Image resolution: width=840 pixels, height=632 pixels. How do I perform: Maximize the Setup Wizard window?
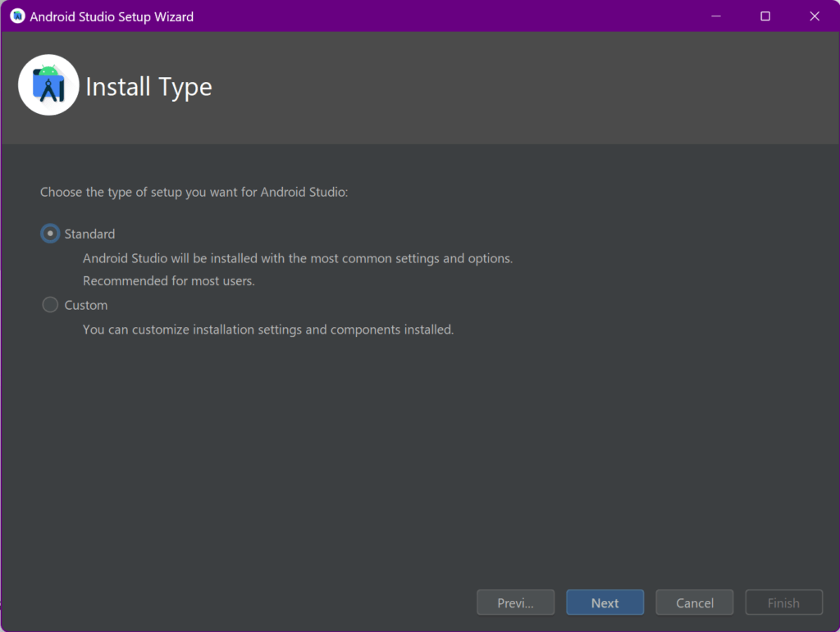[765, 16]
